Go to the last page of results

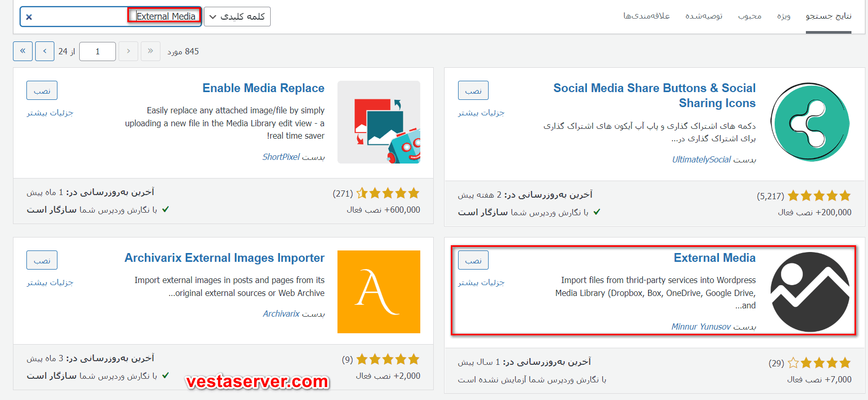point(23,51)
